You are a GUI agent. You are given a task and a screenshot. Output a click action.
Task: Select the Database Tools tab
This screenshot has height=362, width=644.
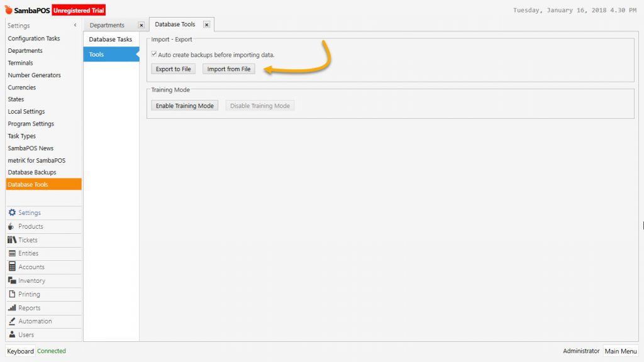pos(175,25)
